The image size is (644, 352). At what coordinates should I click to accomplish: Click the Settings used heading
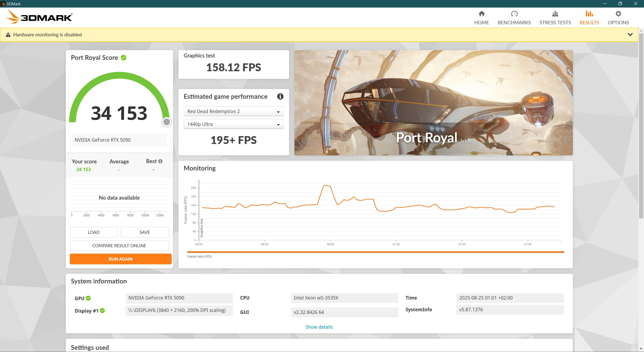(x=90, y=347)
